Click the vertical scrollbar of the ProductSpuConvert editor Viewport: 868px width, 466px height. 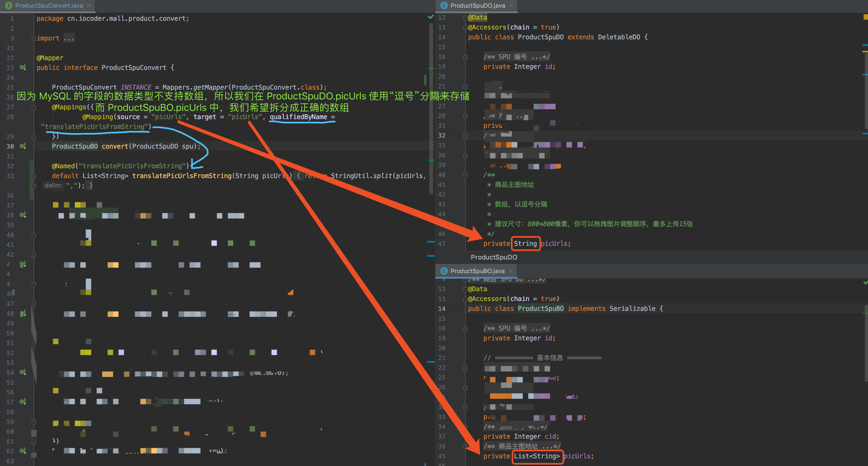tap(431, 108)
